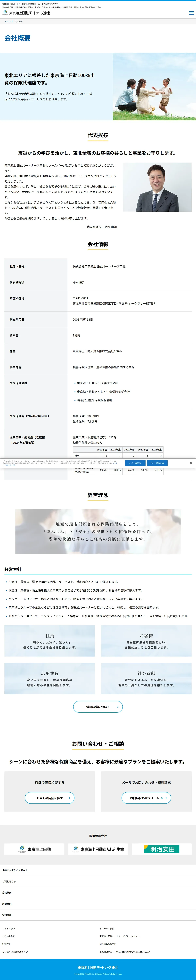Viewport: 196px width, 980px height.
Task: Open お問い合わせフォーム button
Action: point(146,798)
